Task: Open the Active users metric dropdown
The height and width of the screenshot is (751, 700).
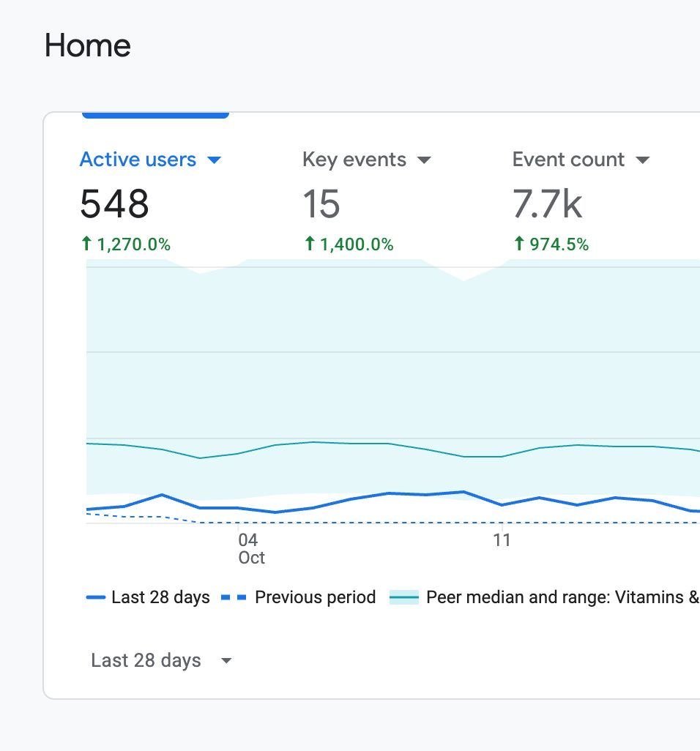Action: coord(150,160)
